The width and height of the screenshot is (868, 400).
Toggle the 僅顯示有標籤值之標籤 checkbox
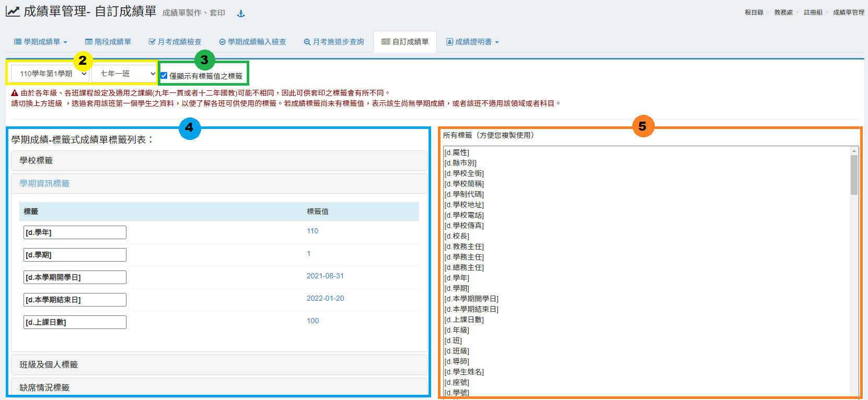164,76
